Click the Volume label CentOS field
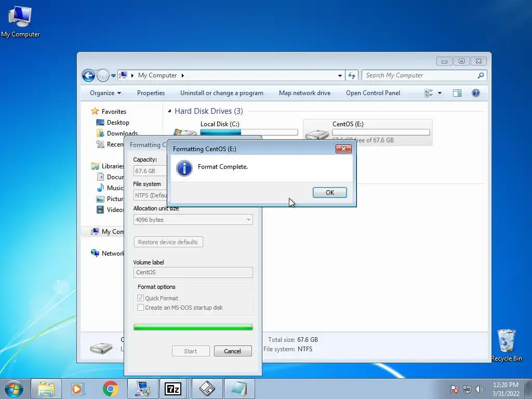The image size is (532, 399). 193,272
